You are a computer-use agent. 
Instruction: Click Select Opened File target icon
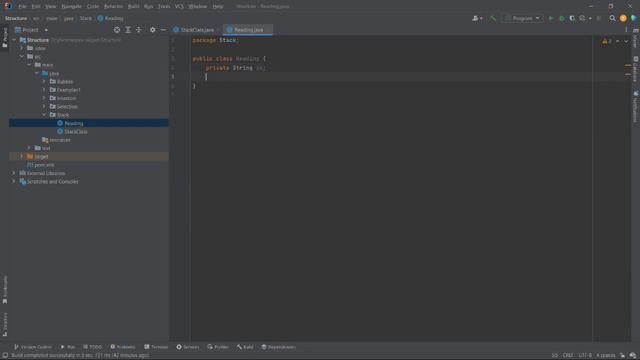[x=117, y=30]
